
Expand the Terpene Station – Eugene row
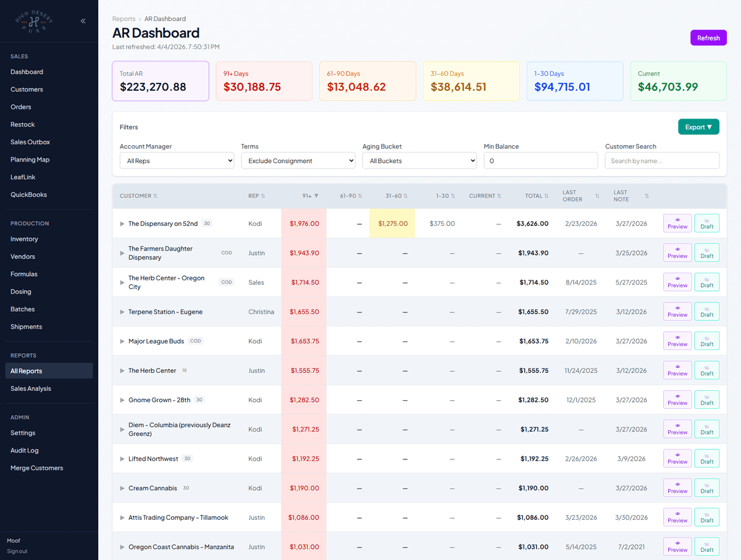(x=122, y=311)
